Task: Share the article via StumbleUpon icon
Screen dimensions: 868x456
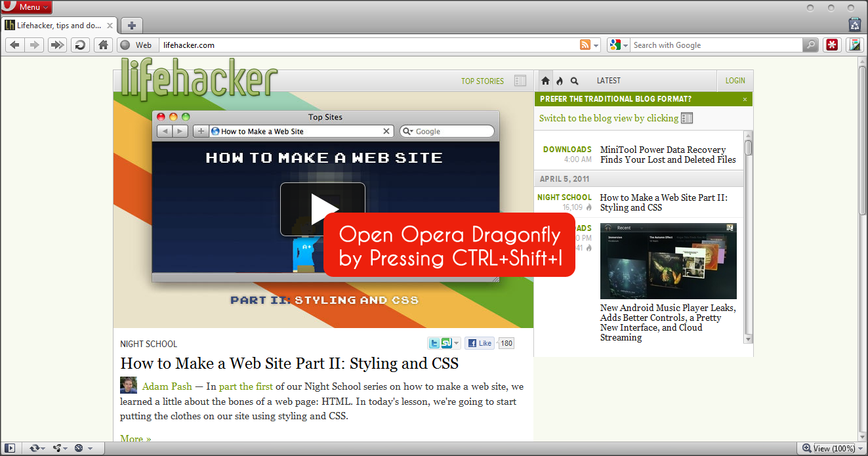Action: click(x=446, y=343)
